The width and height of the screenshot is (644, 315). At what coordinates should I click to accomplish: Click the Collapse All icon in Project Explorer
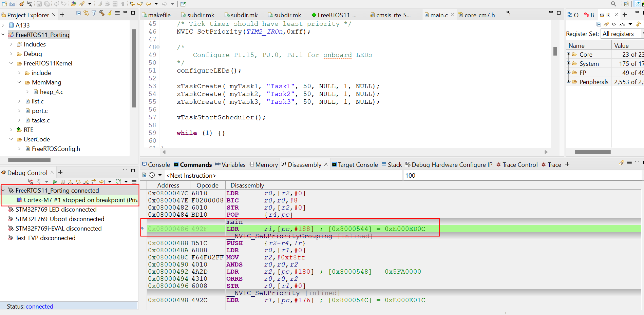pos(79,13)
